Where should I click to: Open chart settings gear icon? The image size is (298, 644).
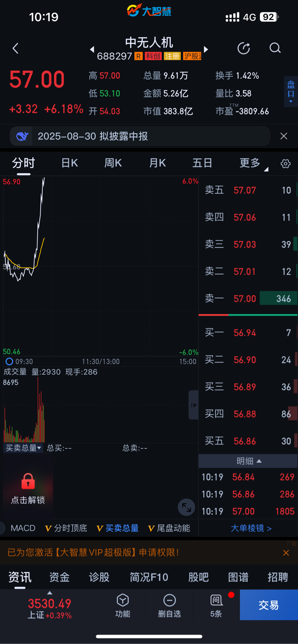(286, 164)
